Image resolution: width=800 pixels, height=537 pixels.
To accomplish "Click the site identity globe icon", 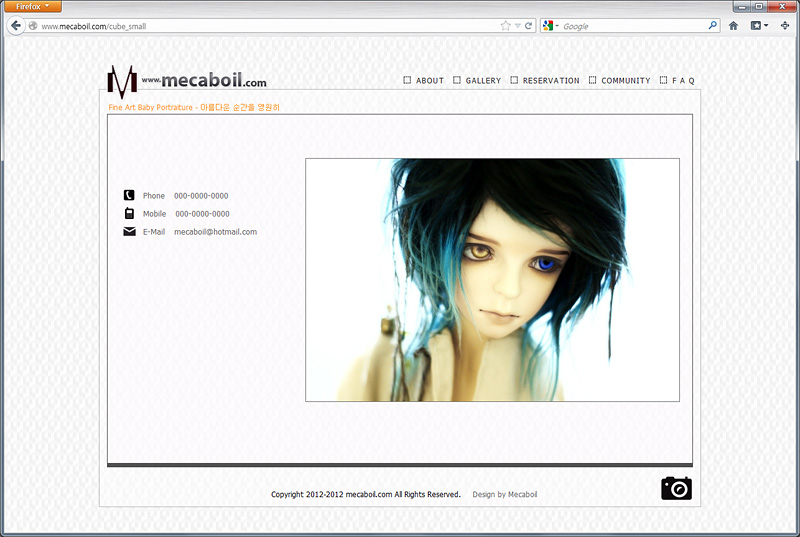I will [x=33, y=25].
